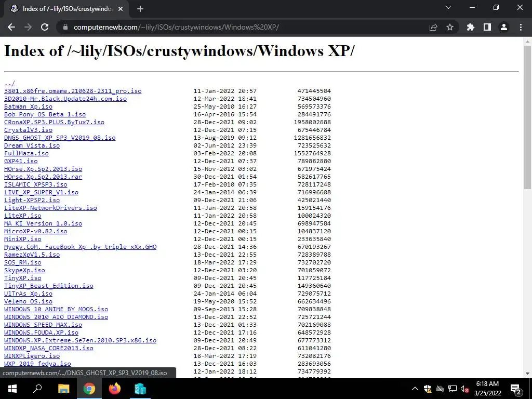Open HOrse.Xp.Sp2.2013.iso link

pos(43,169)
